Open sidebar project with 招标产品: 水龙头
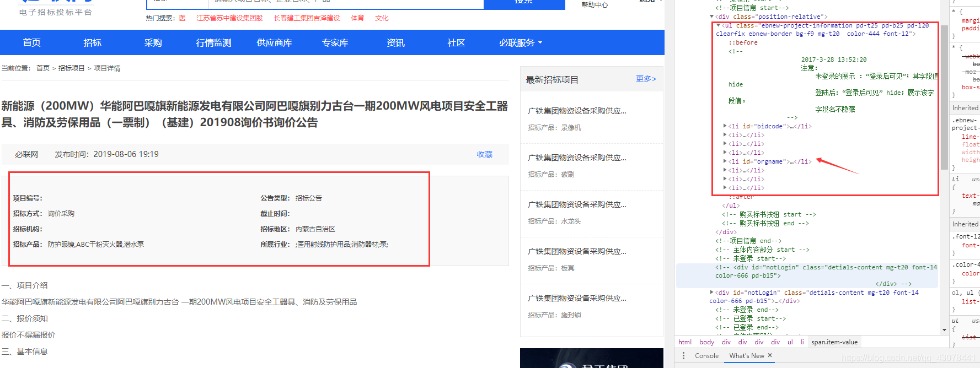 click(577, 204)
